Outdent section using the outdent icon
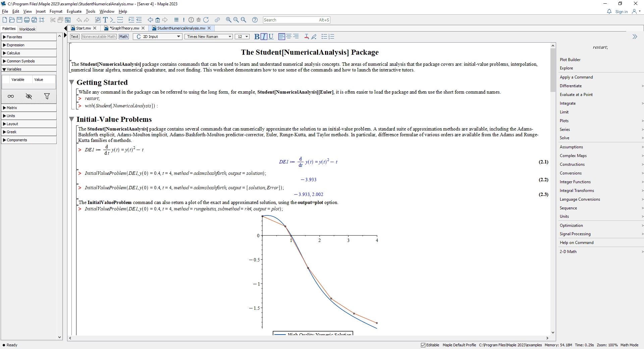Screen dimensions: 644x349 (139, 20)
